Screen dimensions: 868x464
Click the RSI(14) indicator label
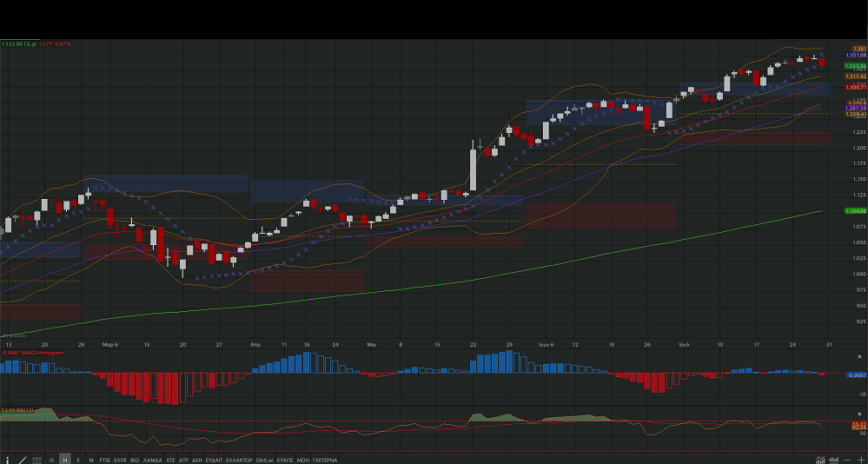17,410
